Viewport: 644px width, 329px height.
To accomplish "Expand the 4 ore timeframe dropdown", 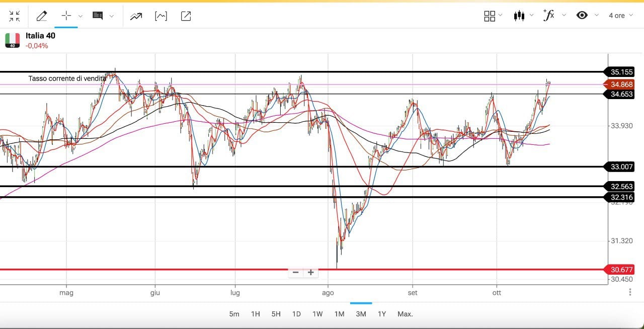I will [621, 16].
